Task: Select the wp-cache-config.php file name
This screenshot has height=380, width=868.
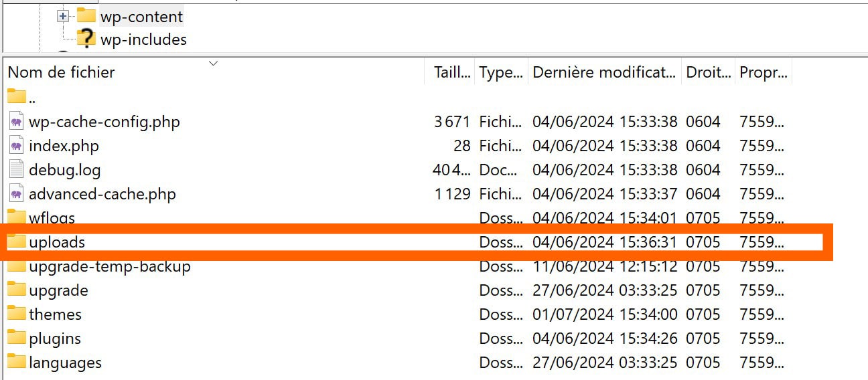Action: (x=104, y=122)
